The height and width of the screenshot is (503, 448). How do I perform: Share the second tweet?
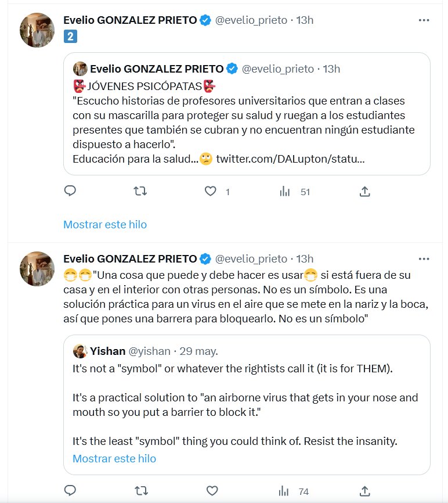(365, 491)
